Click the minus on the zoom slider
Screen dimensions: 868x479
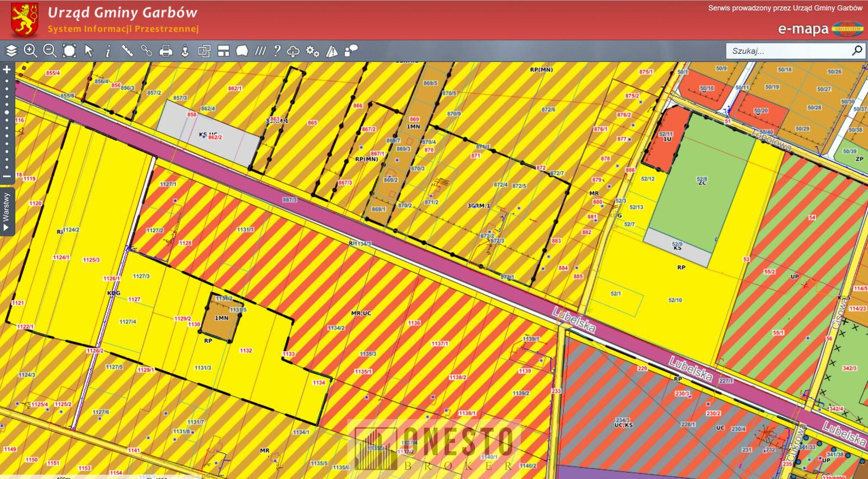[x=7, y=176]
